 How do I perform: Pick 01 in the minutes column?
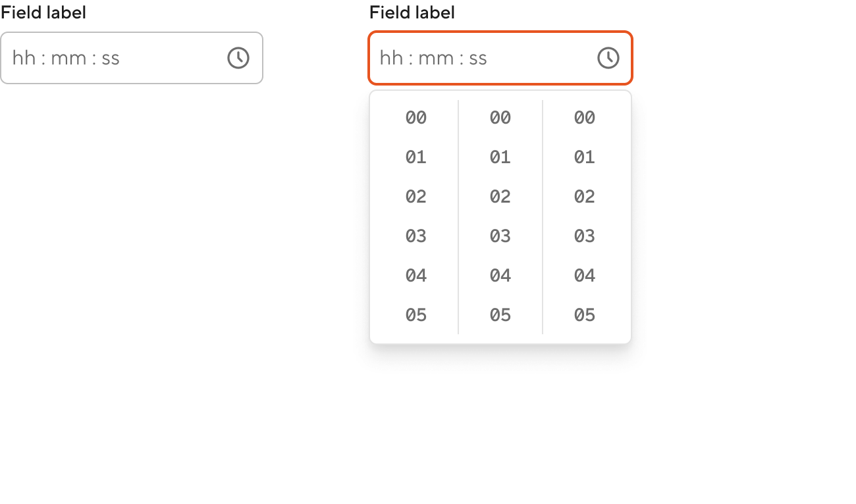pyautogui.click(x=500, y=157)
